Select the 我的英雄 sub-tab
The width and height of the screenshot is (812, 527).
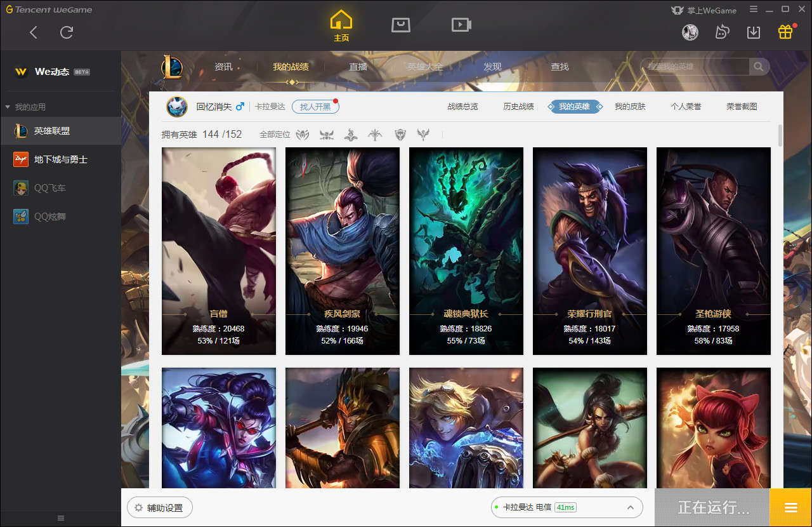click(x=574, y=107)
